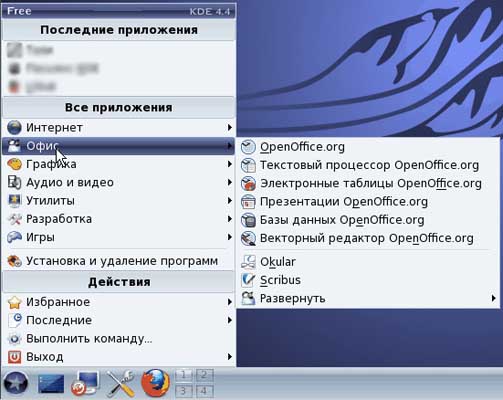Select the Аудио и видео menu entry
The image size is (503, 400).
click(x=119, y=182)
